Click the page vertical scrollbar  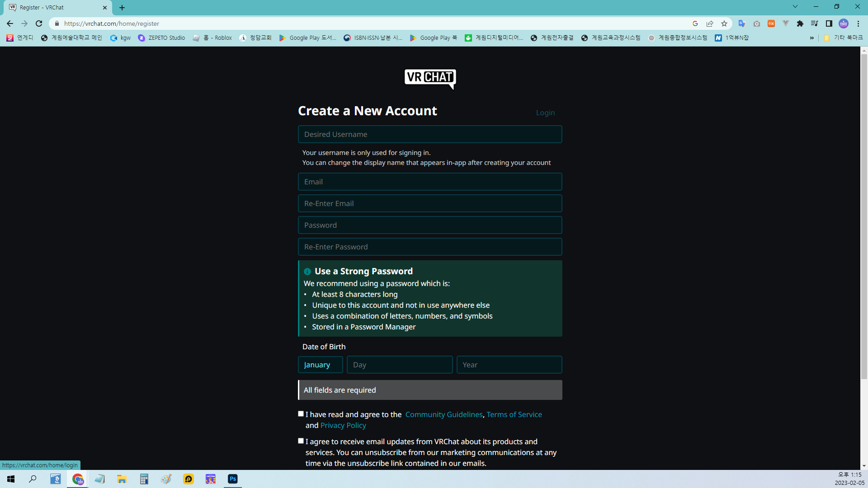click(864, 217)
